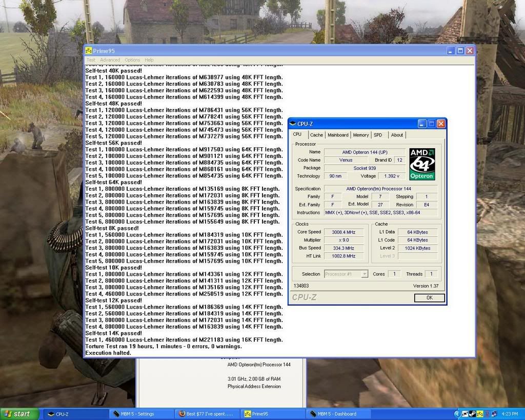Show hidden tray icons with the chevron

pyautogui.click(x=457, y=414)
